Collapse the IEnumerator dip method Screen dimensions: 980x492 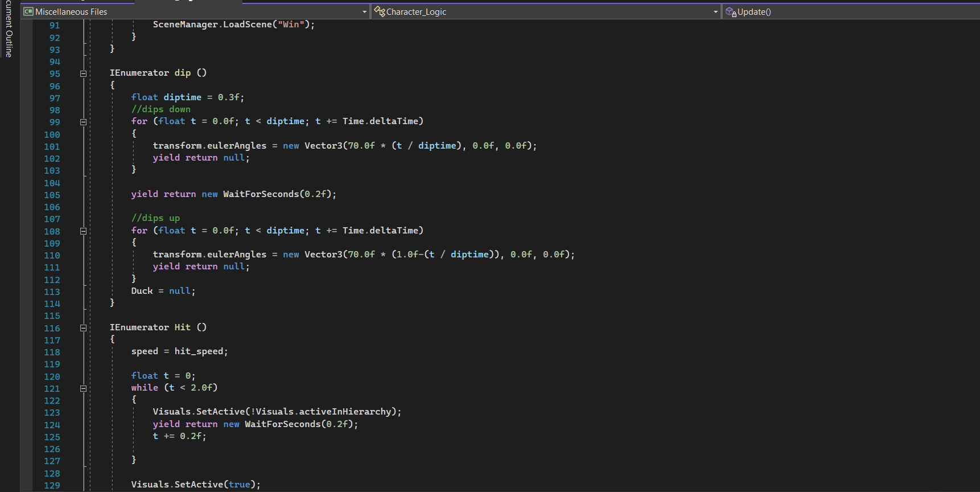pyautogui.click(x=83, y=73)
